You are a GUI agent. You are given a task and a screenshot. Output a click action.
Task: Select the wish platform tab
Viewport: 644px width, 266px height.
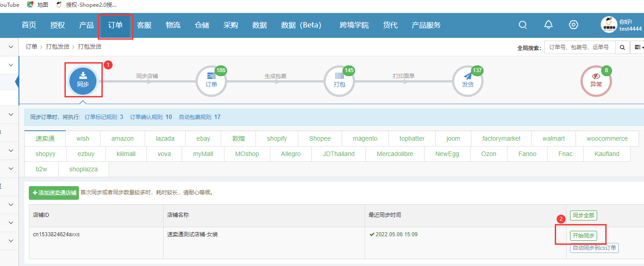[x=83, y=138]
